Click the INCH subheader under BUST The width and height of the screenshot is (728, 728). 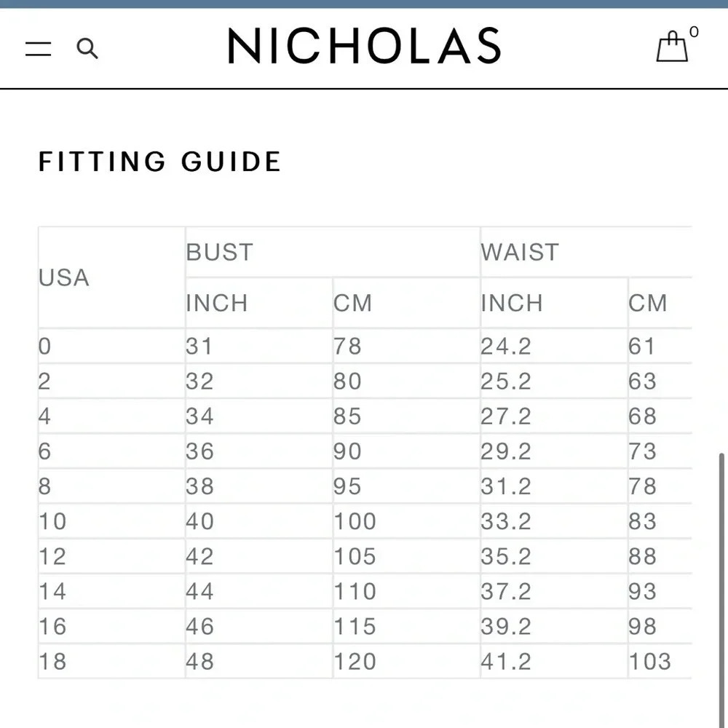[217, 303]
